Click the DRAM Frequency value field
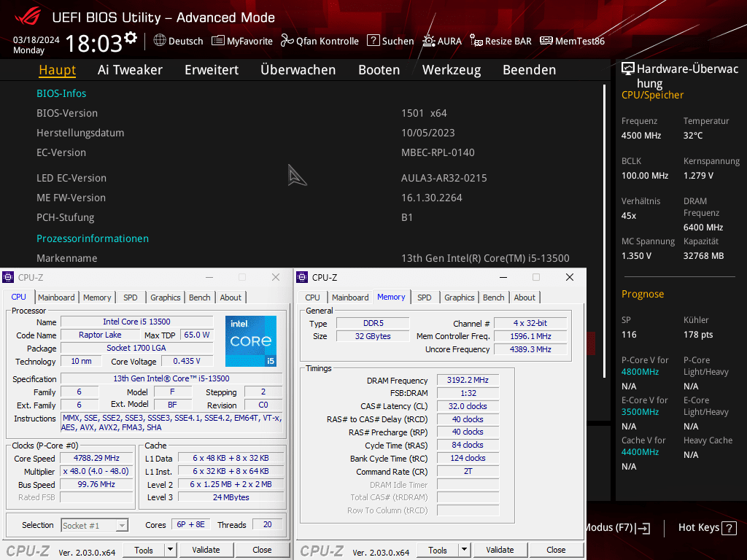The width and height of the screenshot is (747, 560). pyautogui.click(x=468, y=380)
